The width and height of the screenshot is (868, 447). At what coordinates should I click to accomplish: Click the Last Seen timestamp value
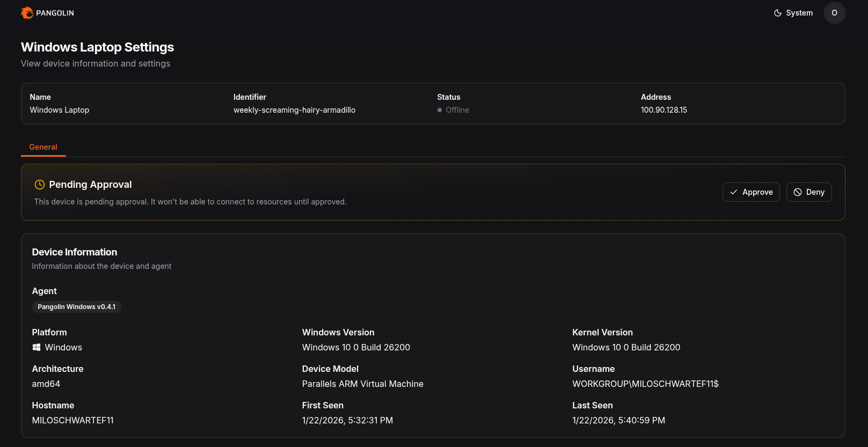pyautogui.click(x=618, y=421)
